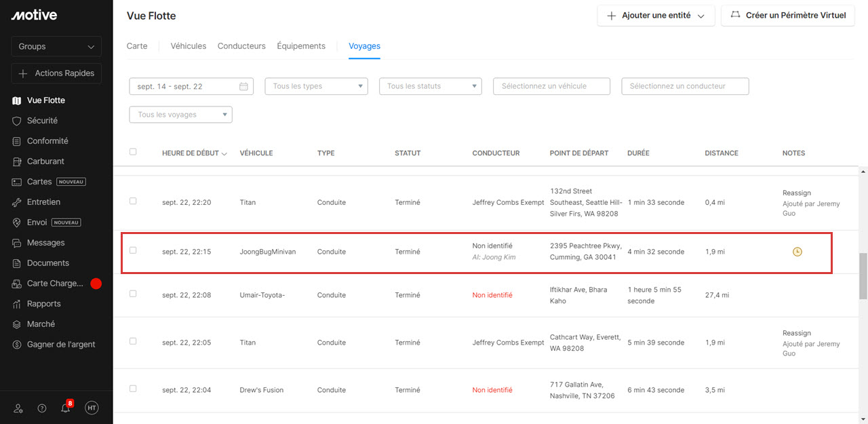Expand the Ajouter une entité dropdown

[656, 16]
